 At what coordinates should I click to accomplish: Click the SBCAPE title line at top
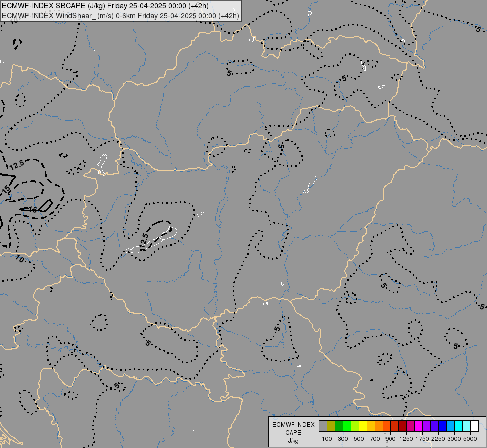coord(105,6)
